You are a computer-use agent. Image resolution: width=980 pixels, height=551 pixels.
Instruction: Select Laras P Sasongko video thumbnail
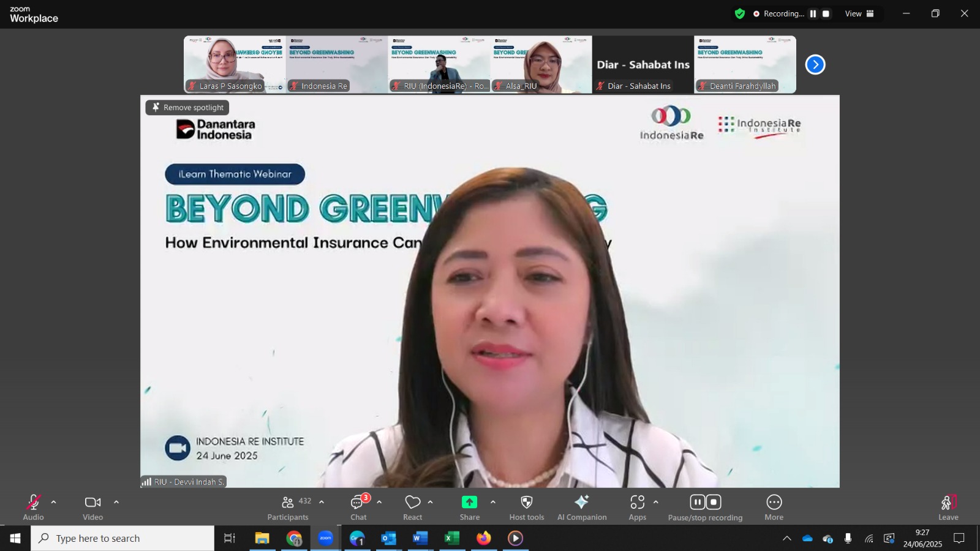click(235, 64)
